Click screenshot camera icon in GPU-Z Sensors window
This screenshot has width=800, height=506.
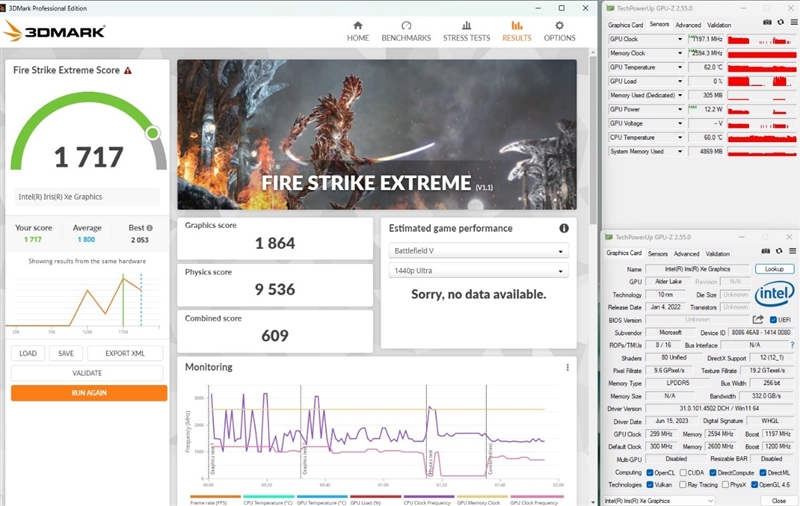767,22
